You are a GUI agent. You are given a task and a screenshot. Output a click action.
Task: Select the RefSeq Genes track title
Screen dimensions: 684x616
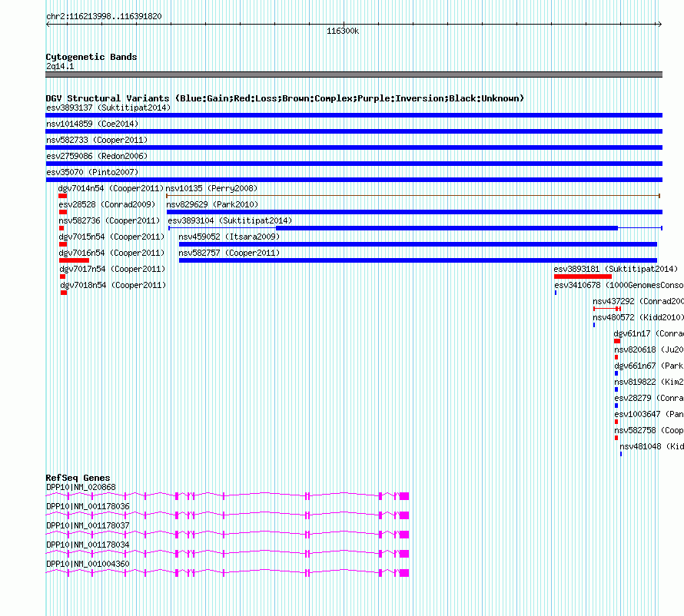[78, 478]
